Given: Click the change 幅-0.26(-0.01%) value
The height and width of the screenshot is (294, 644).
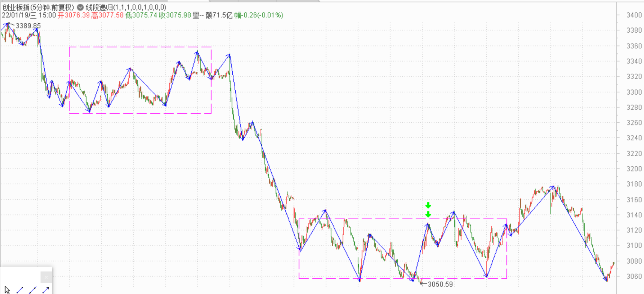Looking at the screenshot, I should pyautogui.click(x=259, y=15).
